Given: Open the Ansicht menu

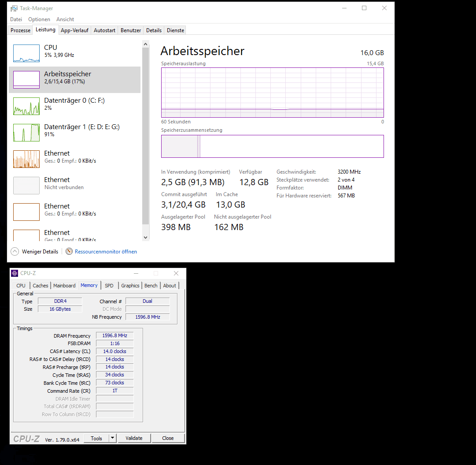Looking at the screenshot, I should (x=65, y=19).
